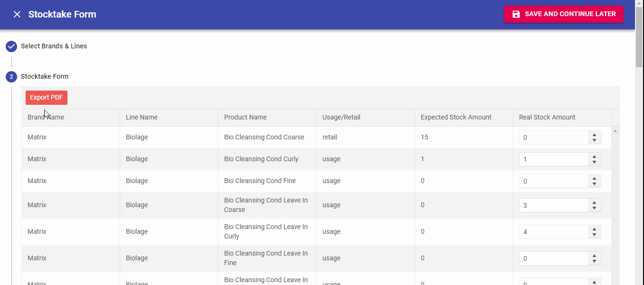Click the table scrollbar up arrow

(616, 130)
